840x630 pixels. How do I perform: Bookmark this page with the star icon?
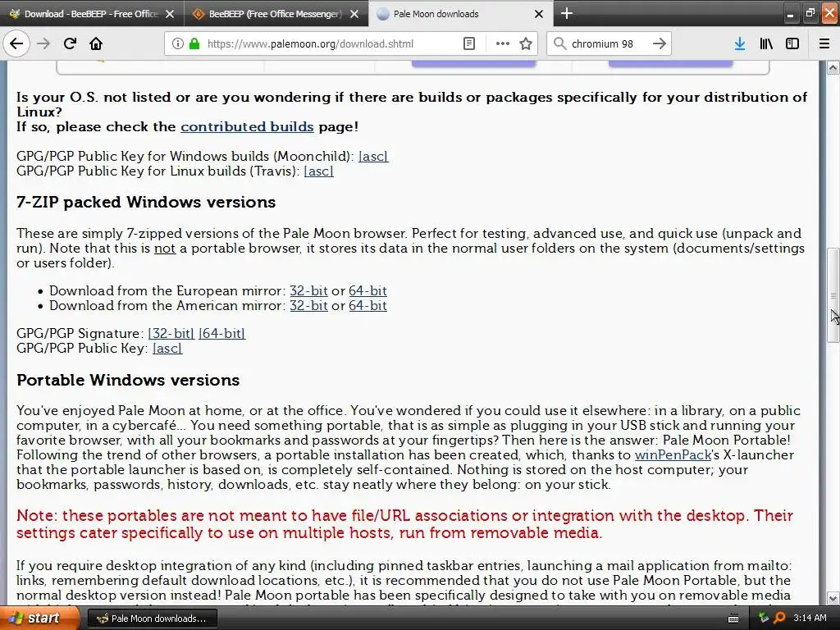point(526,43)
